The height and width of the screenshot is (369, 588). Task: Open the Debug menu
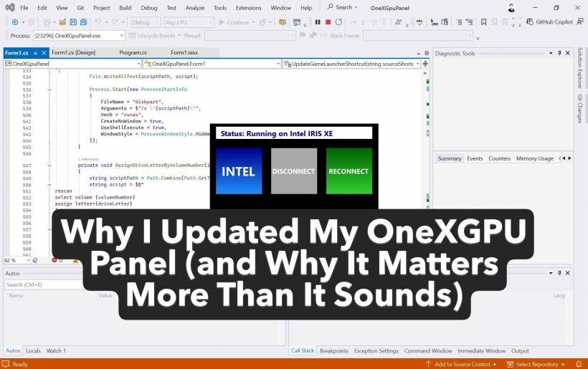click(148, 8)
